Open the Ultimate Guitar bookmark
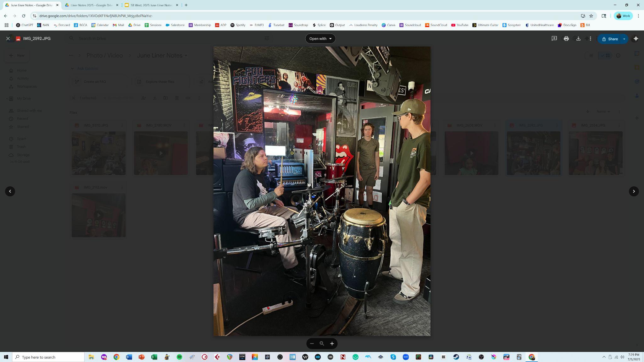644x362 pixels. pos(485,25)
